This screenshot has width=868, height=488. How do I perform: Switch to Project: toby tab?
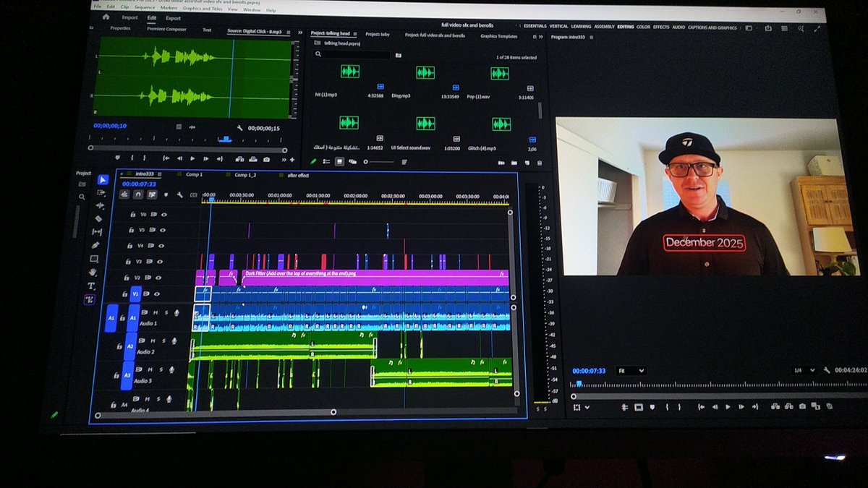point(378,34)
